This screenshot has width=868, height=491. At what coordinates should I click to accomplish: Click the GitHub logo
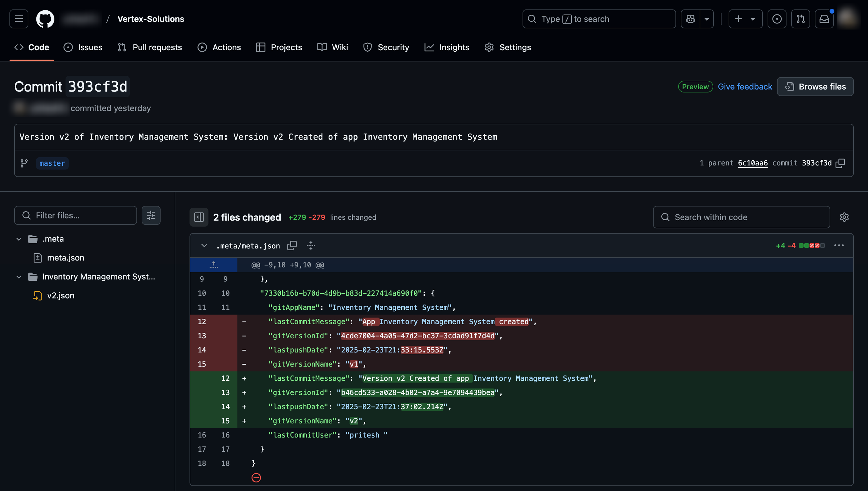(45, 19)
